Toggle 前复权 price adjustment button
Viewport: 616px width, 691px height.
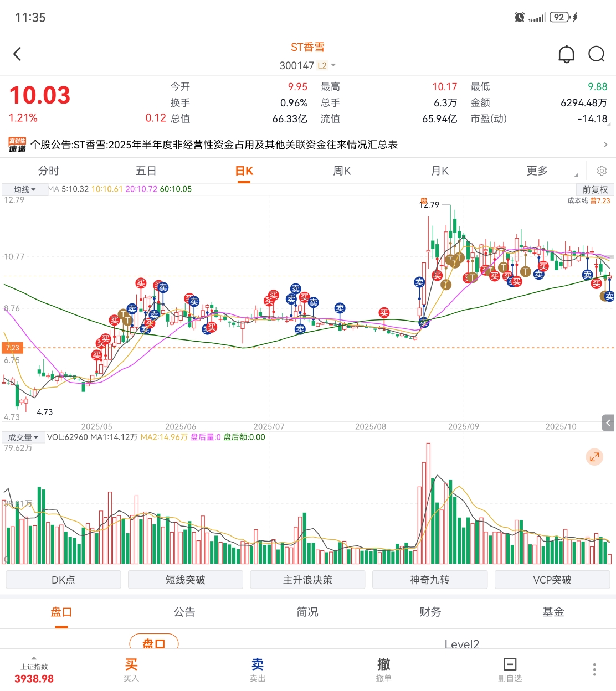pyautogui.click(x=596, y=189)
